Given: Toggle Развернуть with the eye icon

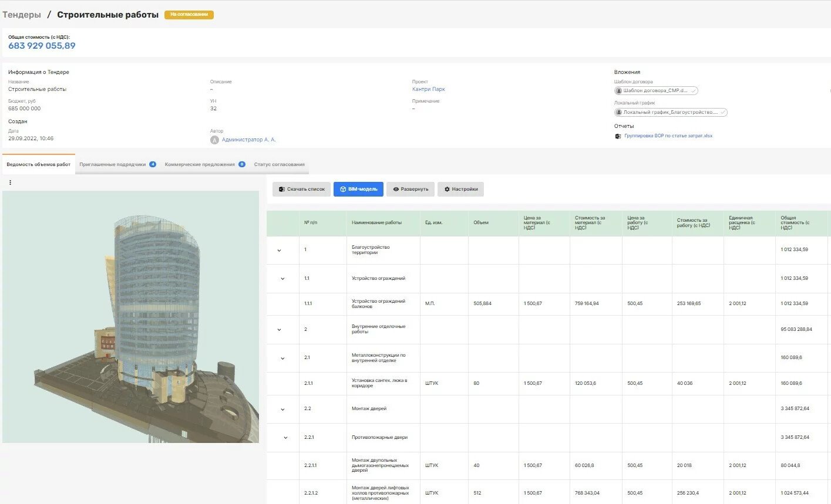Looking at the screenshot, I should coord(411,189).
